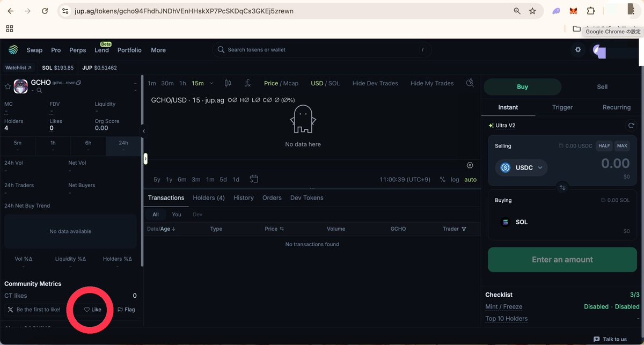Click the lightning search icon above chart
The image size is (644, 345).
[470, 83]
